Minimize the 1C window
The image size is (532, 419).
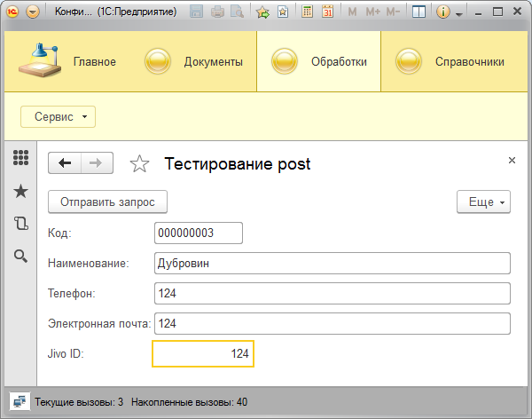pyautogui.click(x=479, y=12)
